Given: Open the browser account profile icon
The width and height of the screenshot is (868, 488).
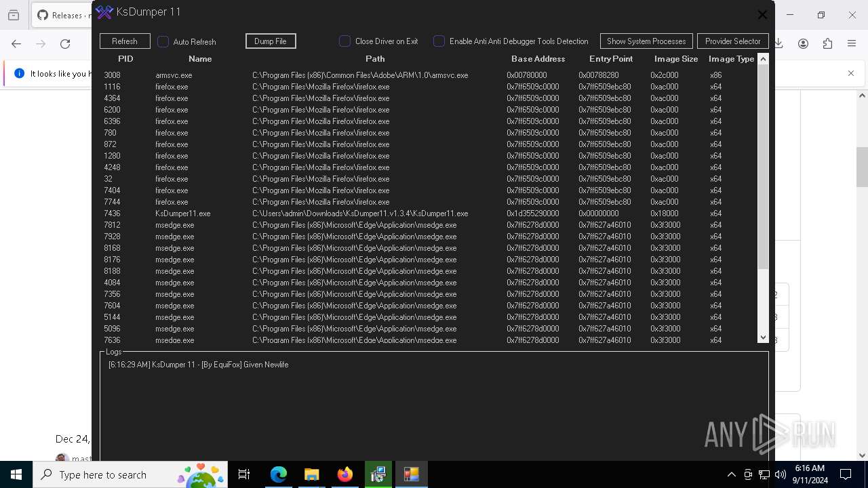Looking at the screenshot, I should point(803,43).
